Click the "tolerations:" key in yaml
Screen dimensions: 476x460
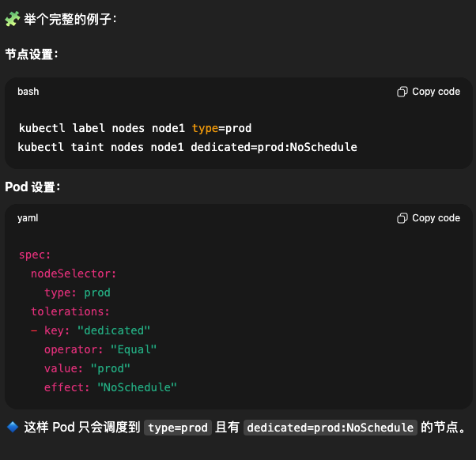(x=70, y=311)
